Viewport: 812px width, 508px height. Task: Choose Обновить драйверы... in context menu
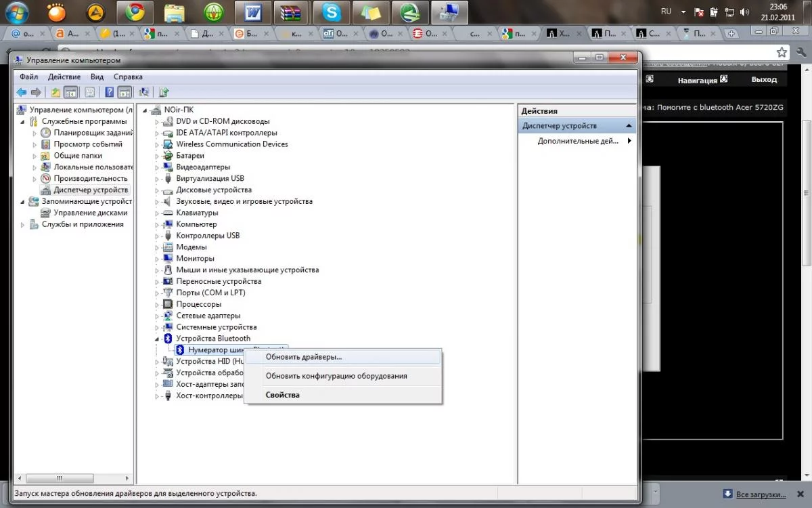[342, 357]
